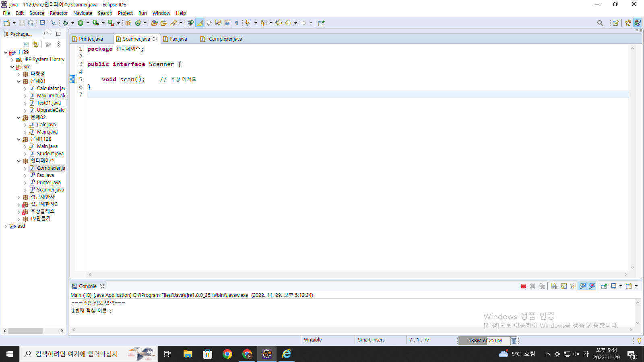This screenshot has width=644, height=362.
Task: Open File Explorer from the taskbar
Action: pos(188,354)
